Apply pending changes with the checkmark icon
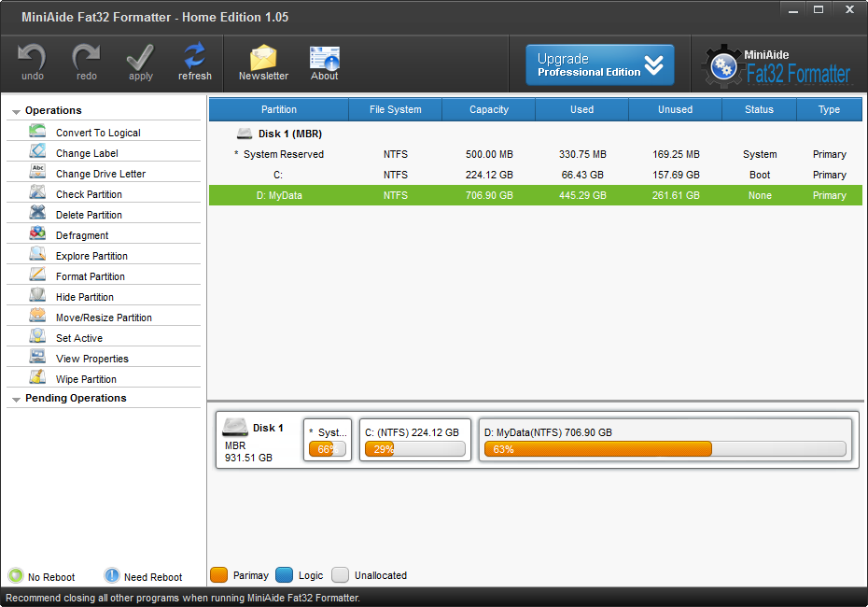This screenshot has height=607, width=868. point(140,56)
